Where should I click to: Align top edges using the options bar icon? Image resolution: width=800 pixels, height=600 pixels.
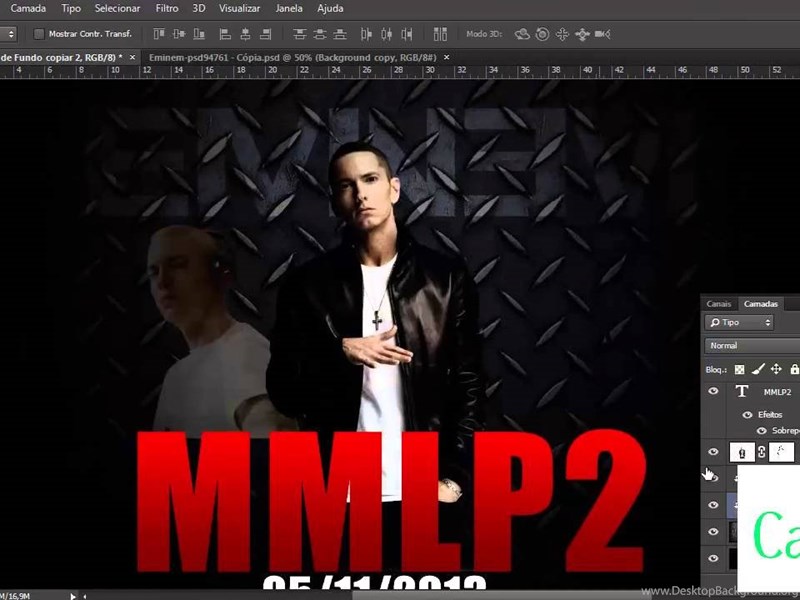159,34
